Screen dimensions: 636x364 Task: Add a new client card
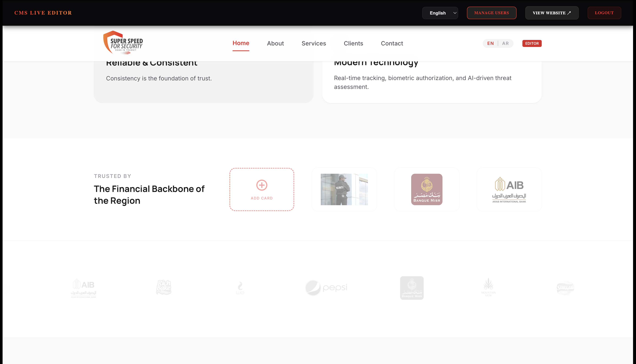(x=262, y=189)
